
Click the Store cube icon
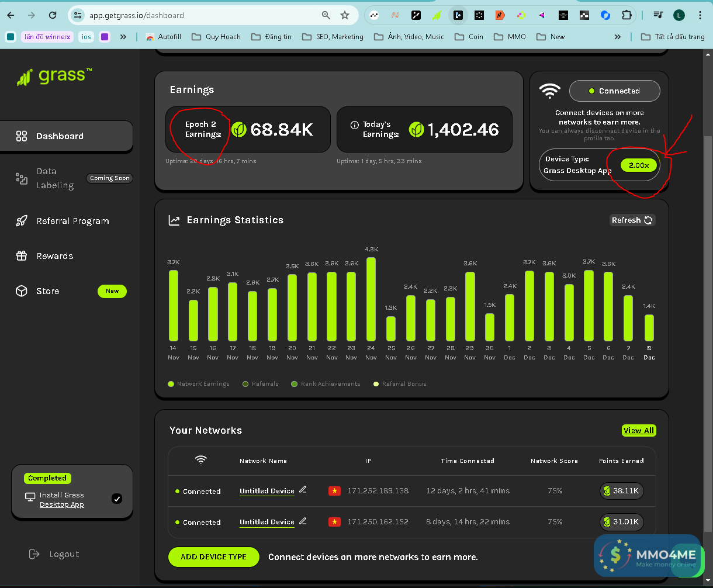pyautogui.click(x=22, y=291)
